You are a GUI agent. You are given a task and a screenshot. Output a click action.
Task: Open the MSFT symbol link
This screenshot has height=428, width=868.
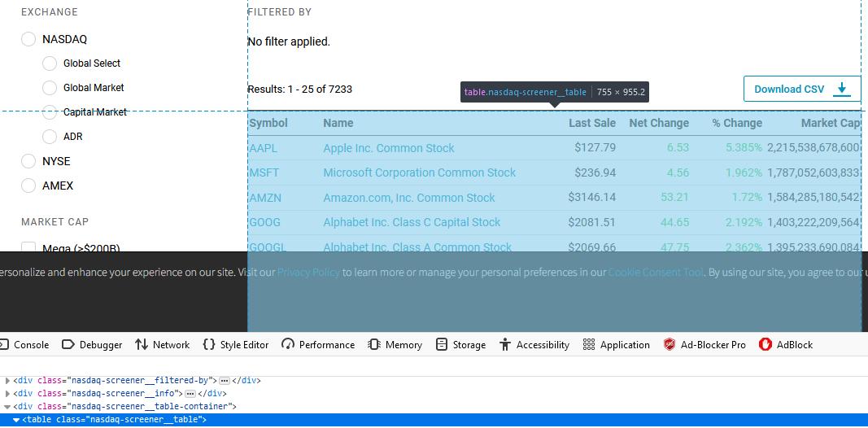click(264, 173)
